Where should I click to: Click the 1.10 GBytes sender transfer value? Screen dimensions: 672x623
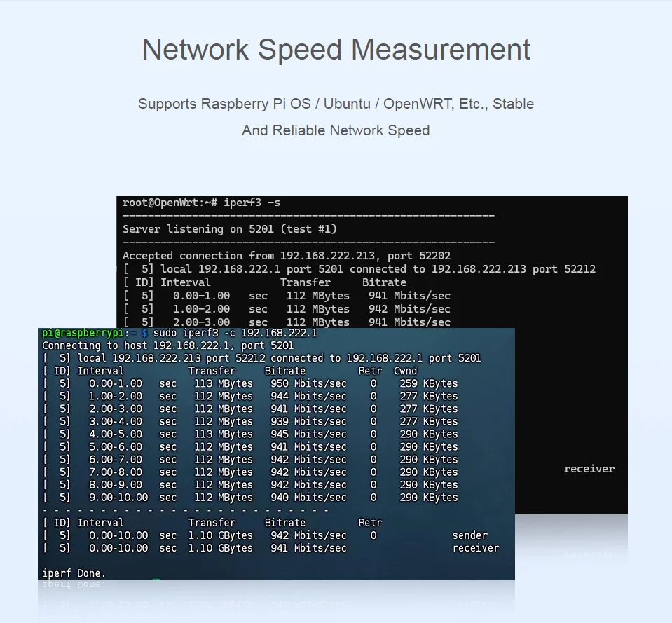pos(220,535)
